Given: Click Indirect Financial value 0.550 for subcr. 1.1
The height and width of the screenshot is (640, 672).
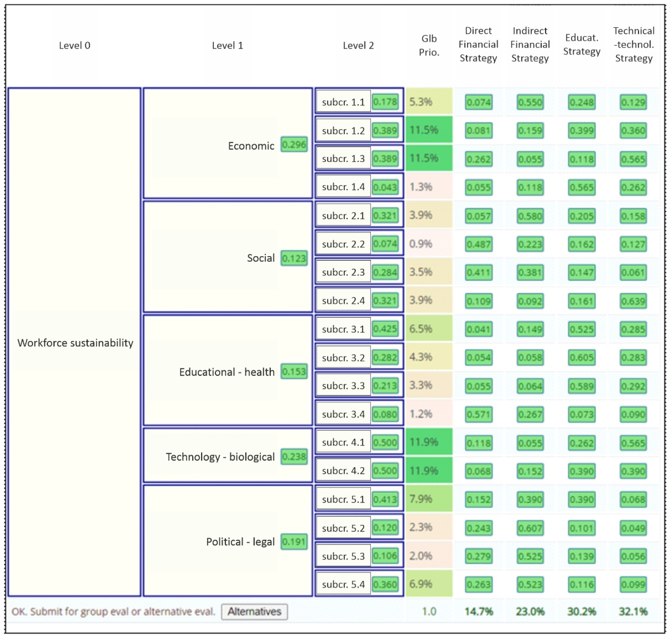Looking at the screenshot, I should point(530,102).
